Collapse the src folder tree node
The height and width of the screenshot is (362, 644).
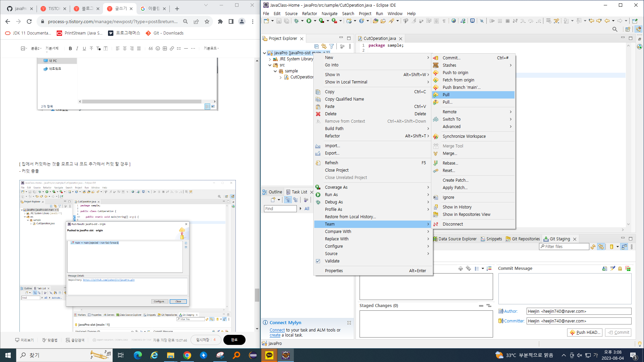click(270, 65)
